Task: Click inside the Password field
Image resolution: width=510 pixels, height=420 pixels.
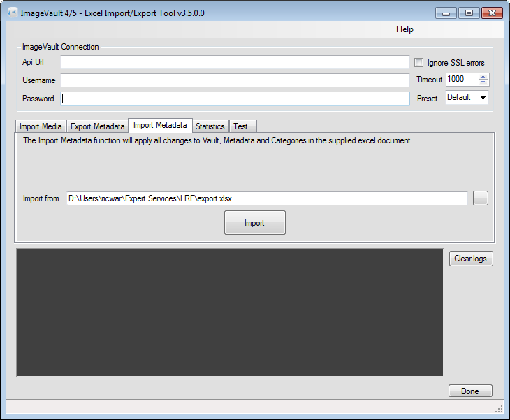Action: 235,99
